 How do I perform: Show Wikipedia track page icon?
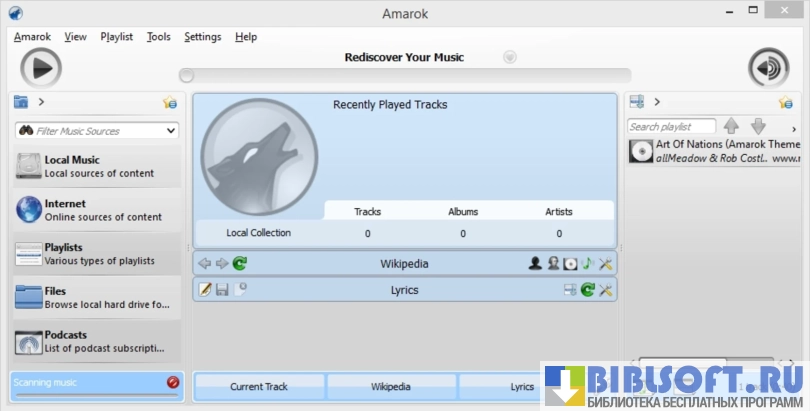click(588, 263)
